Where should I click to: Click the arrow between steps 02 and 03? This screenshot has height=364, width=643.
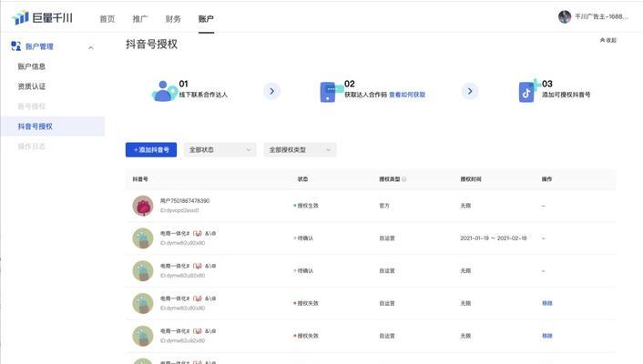(470, 91)
